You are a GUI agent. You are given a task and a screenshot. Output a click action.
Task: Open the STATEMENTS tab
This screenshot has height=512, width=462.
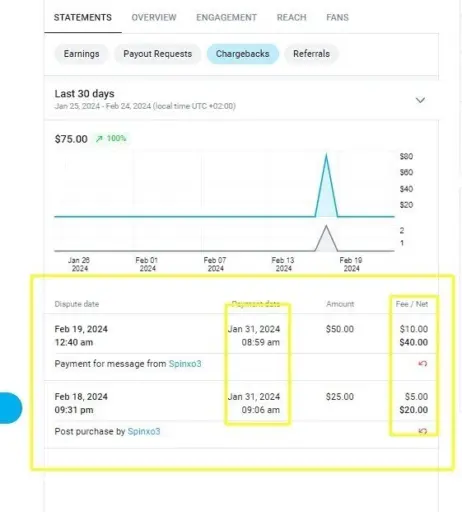click(x=83, y=17)
